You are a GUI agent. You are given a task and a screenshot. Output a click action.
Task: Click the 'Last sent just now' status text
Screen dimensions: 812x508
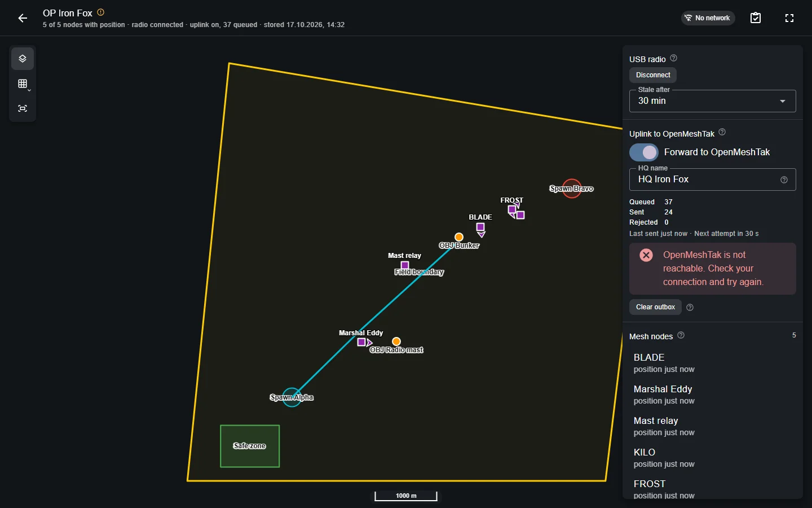[658, 234]
